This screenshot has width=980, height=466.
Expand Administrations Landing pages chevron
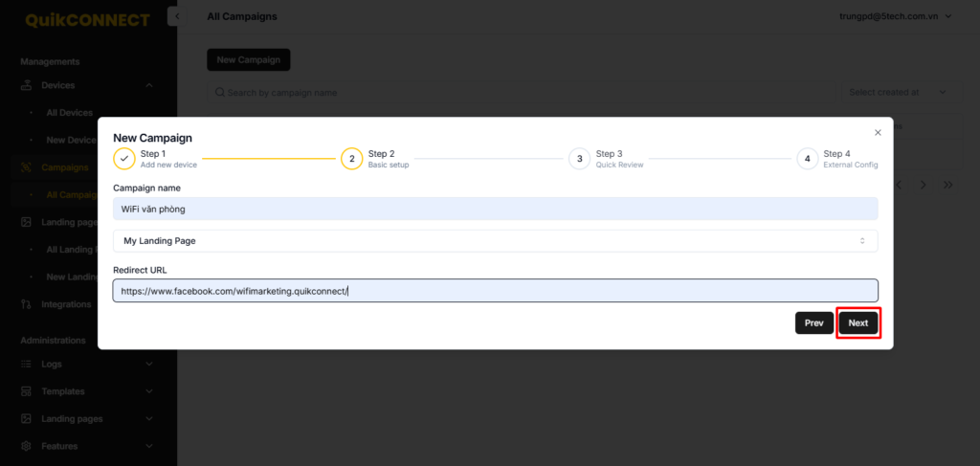tap(148, 418)
